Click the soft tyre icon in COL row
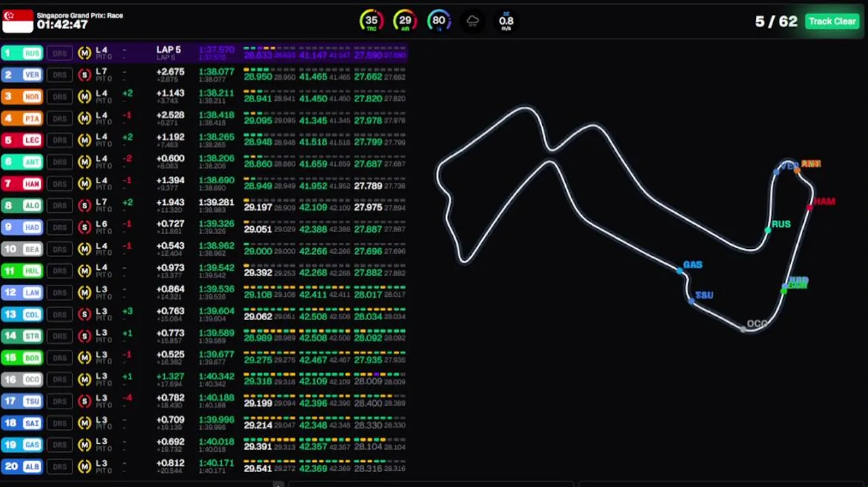The height and width of the screenshot is (487, 868). click(85, 315)
